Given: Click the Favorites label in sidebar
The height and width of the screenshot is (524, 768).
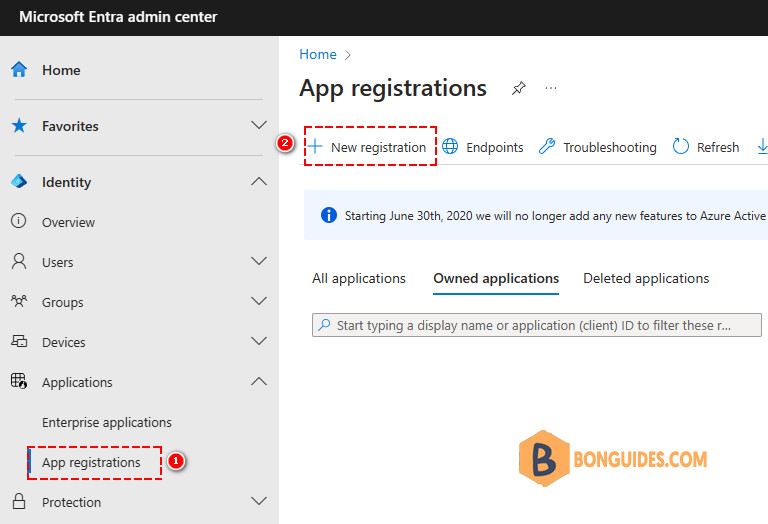Looking at the screenshot, I should [70, 126].
